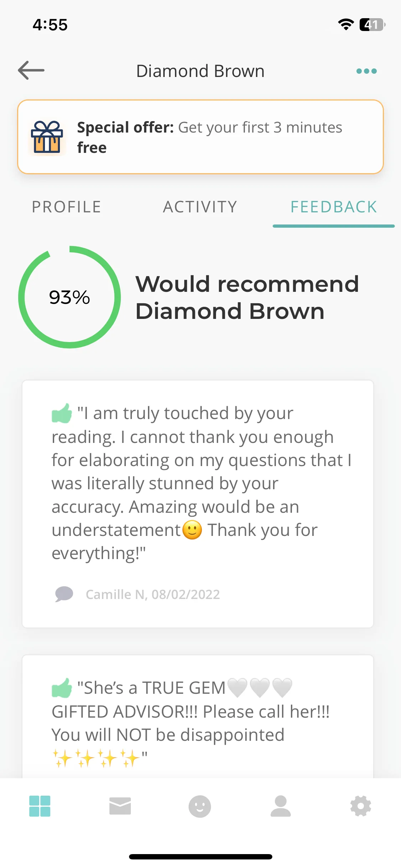Tap the thumbs-up icon on Camille's review
The height and width of the screenshot is (868, 401).
click(62, 413)
